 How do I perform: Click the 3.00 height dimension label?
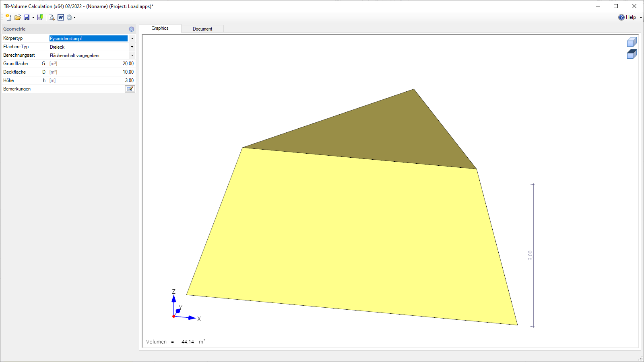[x=530, y=255]
